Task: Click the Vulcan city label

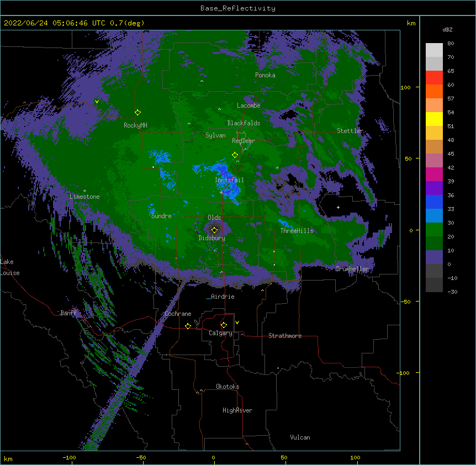Action: [x=300, y=437]
